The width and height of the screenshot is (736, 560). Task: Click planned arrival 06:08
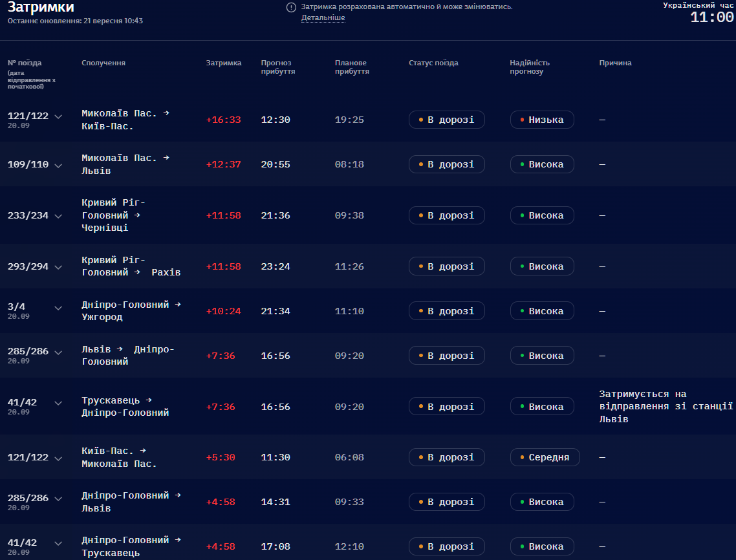click(349, 457)
